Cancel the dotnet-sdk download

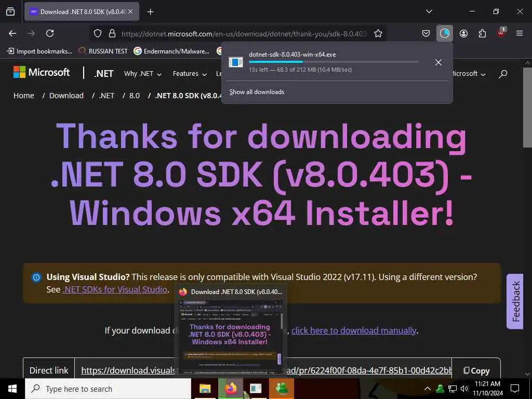pyautogui.click(x=438, y=62)
